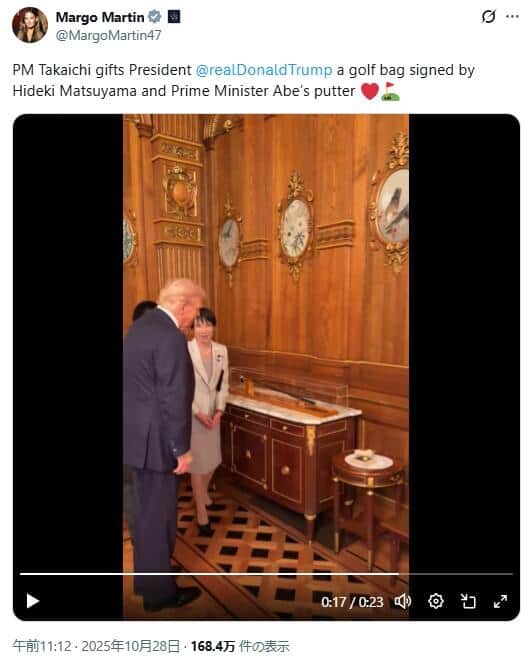This screenshot has width=531, height=664.
Task: Open the @realDonaldTrump mention link
Action: pyautogui.click(x=264, y=70)
